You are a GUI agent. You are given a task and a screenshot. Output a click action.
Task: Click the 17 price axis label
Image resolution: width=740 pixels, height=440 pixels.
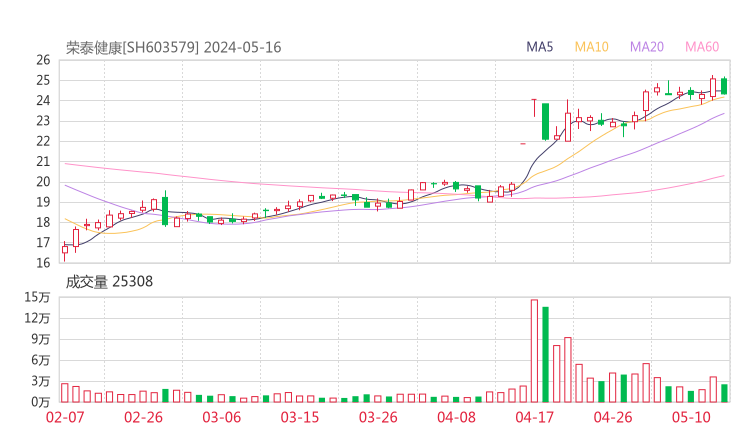point(43,243)
